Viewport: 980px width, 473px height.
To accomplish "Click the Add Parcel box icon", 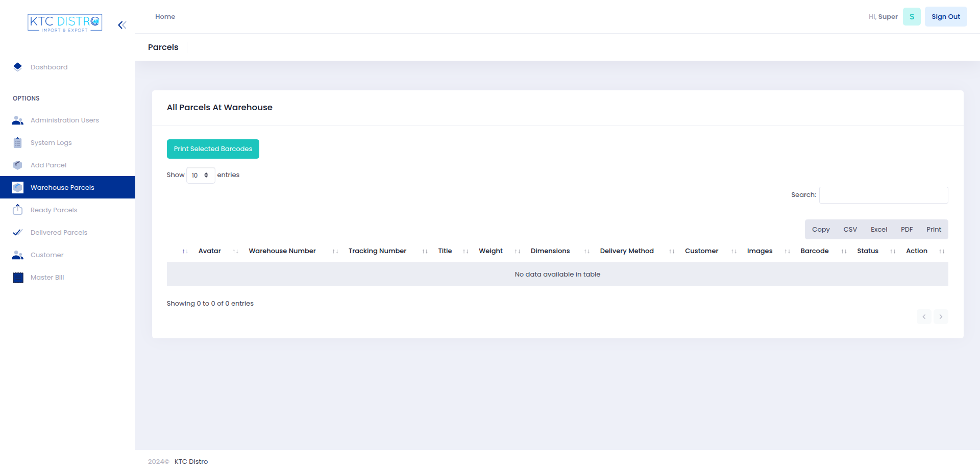I will tap(18, 165).
